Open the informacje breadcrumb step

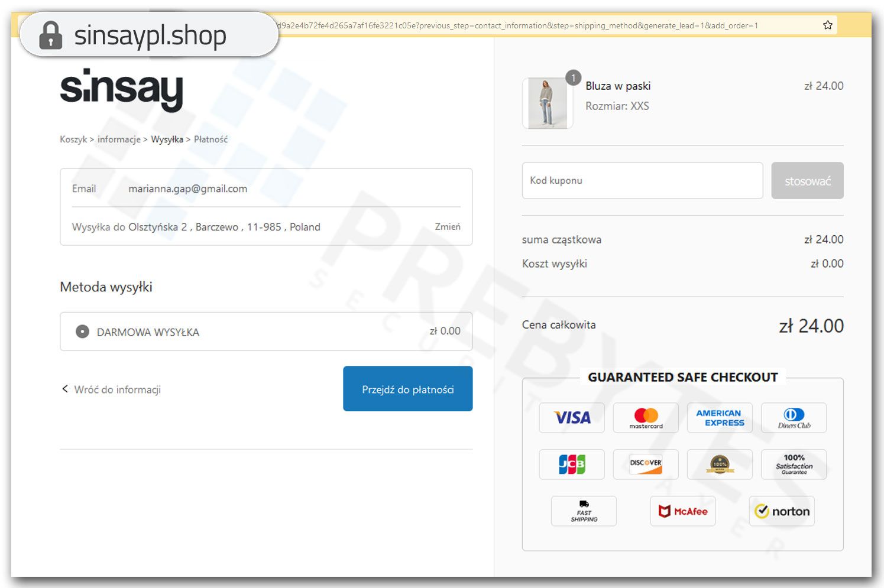pos(119,139)
